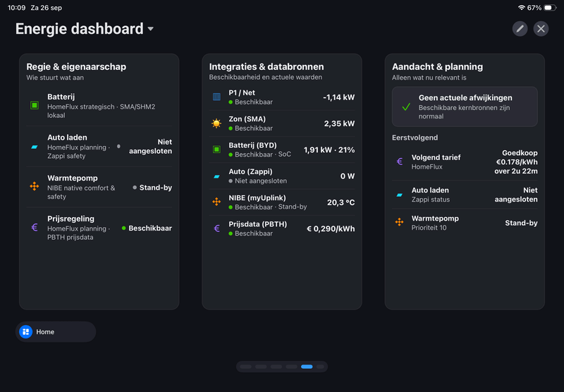Select the active blue page indicator
Image resolution: width=564 pixels, height=392 pixels.
tap(307, 367)
